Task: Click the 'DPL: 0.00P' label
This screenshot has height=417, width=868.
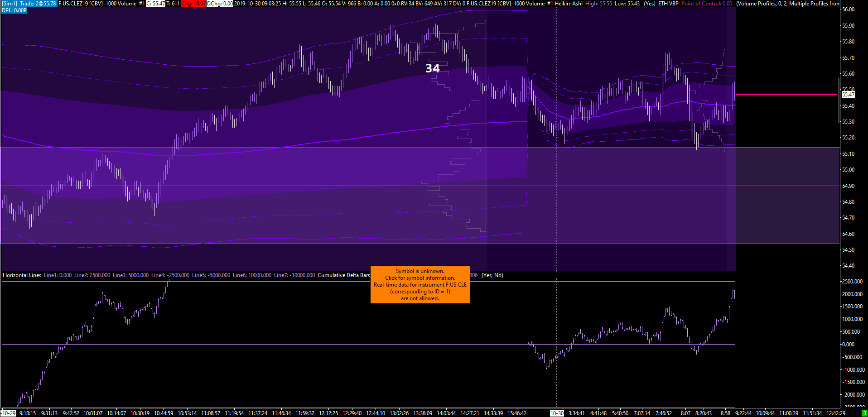Action: click(14, 10)
